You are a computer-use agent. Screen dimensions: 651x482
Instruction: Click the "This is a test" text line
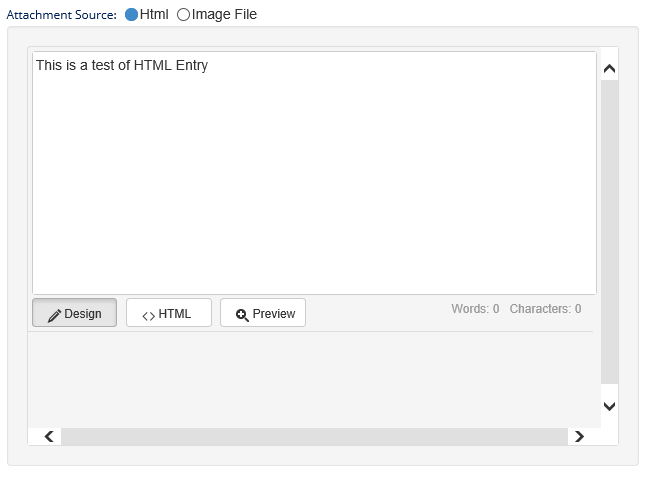(122, 66)
